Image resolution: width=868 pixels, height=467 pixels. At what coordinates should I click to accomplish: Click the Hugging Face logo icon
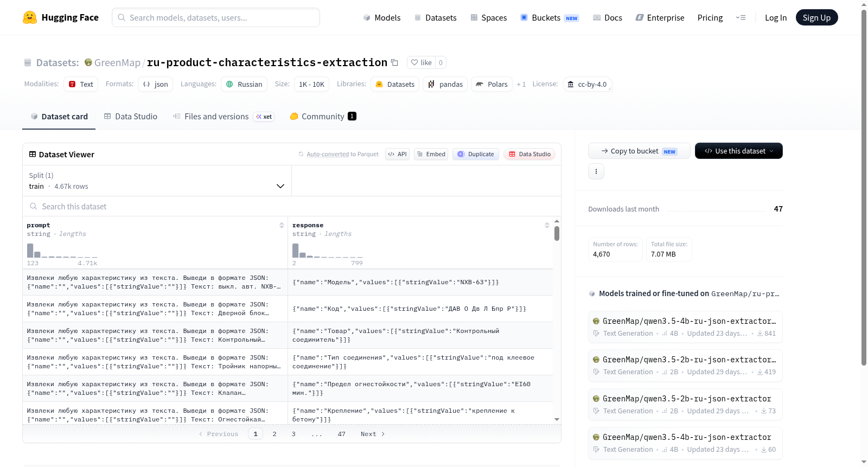click(30, 17)
